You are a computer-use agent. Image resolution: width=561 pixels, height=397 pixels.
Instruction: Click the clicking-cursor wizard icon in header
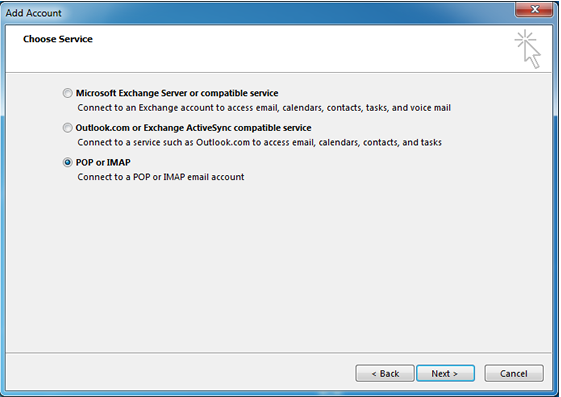pyautogui.click(x=528, y=49)
